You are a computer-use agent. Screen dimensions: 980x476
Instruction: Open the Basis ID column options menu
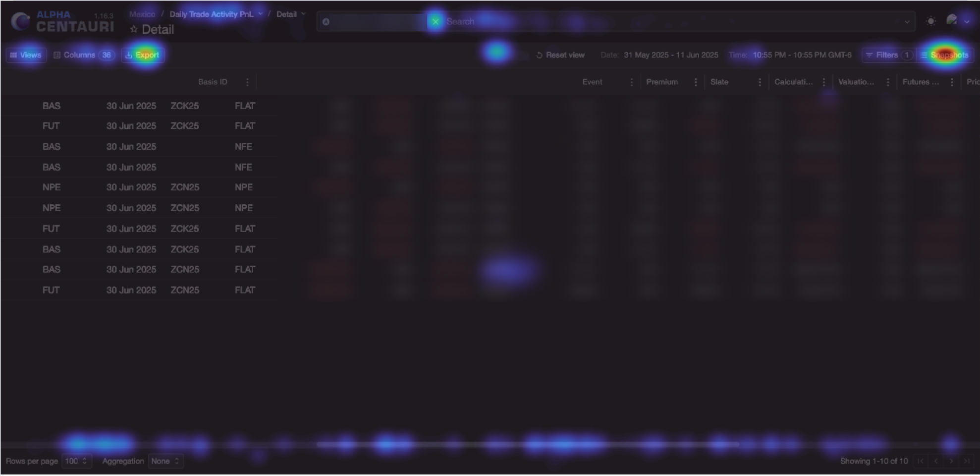click(247, 82)
